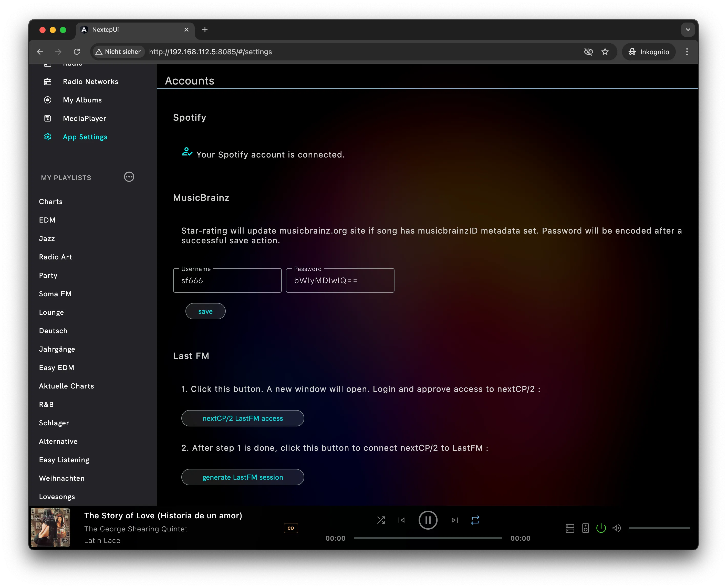
Task: Close the NextcpUi tab
Action: [186, 30]
